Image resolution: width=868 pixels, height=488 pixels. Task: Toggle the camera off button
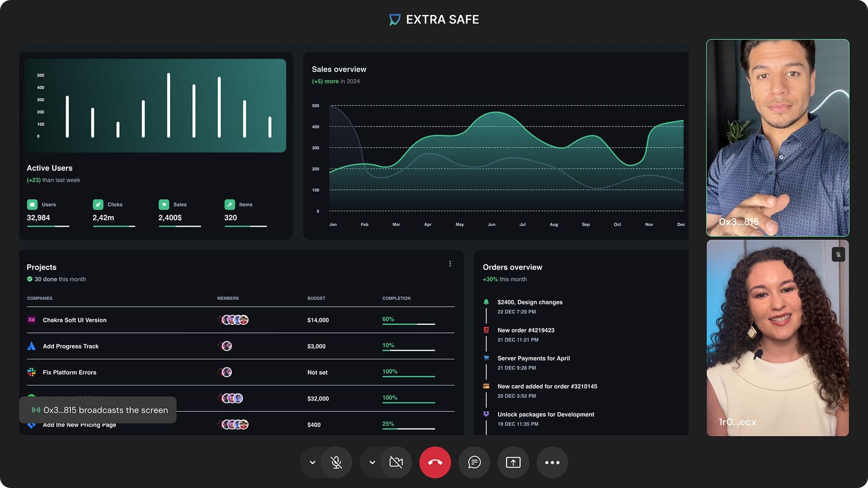click(396, 462)
